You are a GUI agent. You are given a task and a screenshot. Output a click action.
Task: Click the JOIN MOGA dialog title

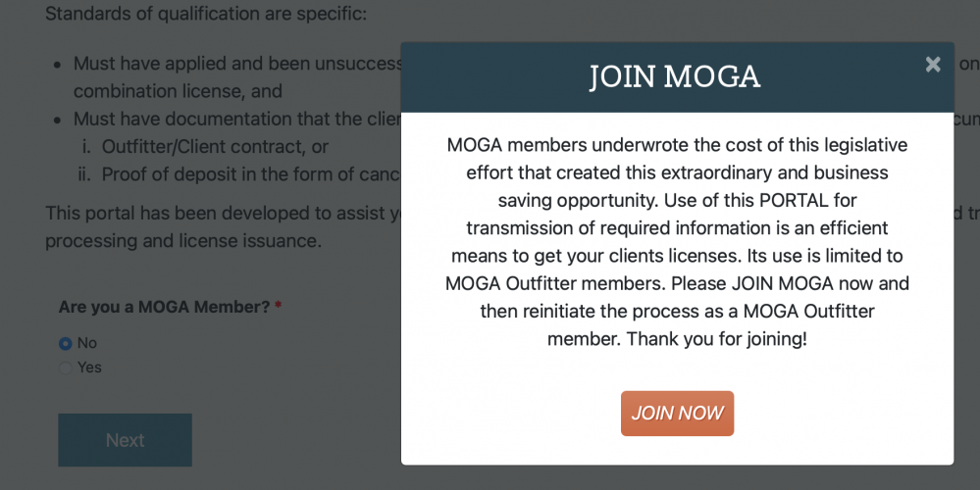coord(675,76)
